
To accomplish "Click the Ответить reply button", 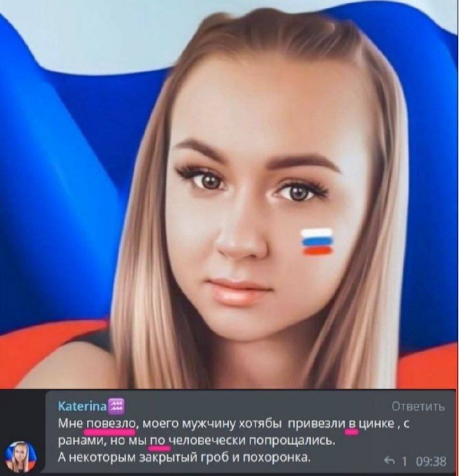I will [419, 406].
